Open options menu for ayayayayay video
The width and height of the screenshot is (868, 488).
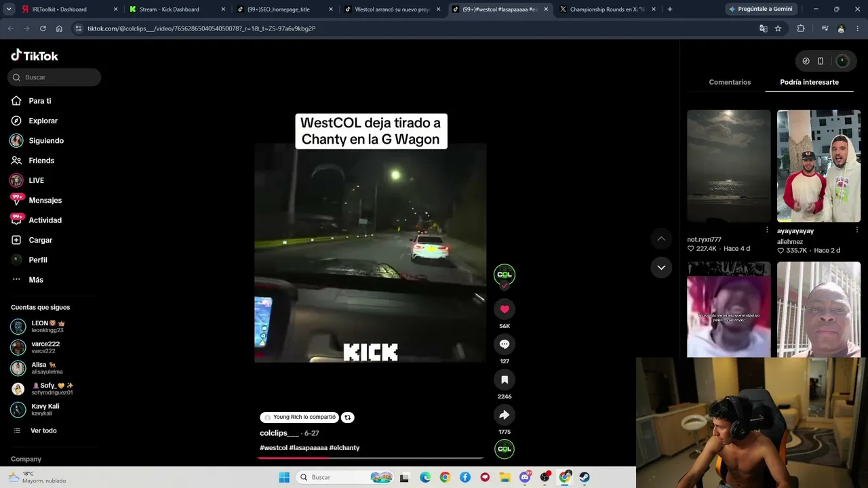pos(856,230)
